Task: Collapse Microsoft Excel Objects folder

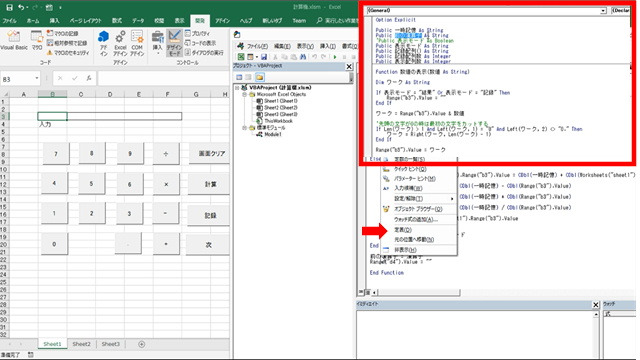Action: tap(244, 94)
